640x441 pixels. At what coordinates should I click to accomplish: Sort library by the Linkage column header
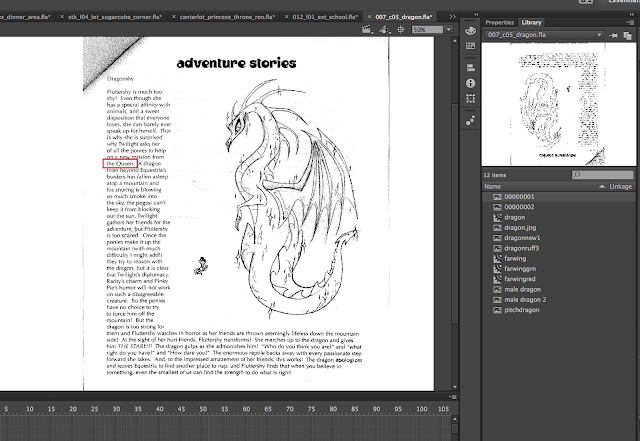point(620,187)
